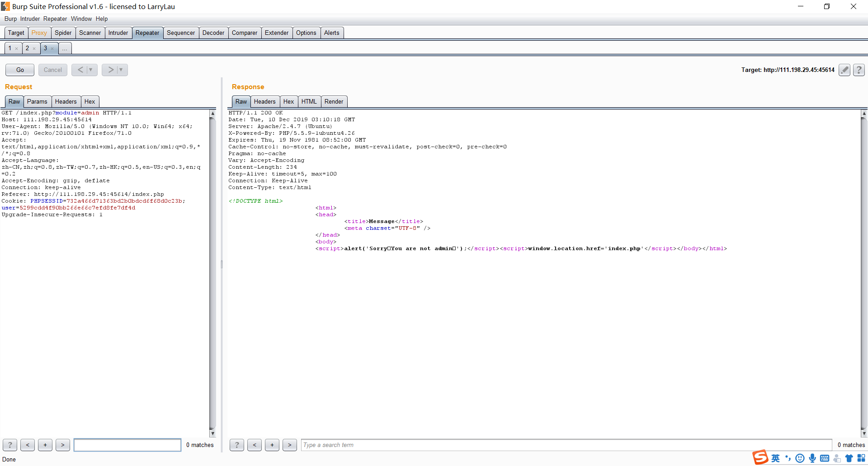
Task: Switch to the Intruder tool tab
Action: coord(118,33)
